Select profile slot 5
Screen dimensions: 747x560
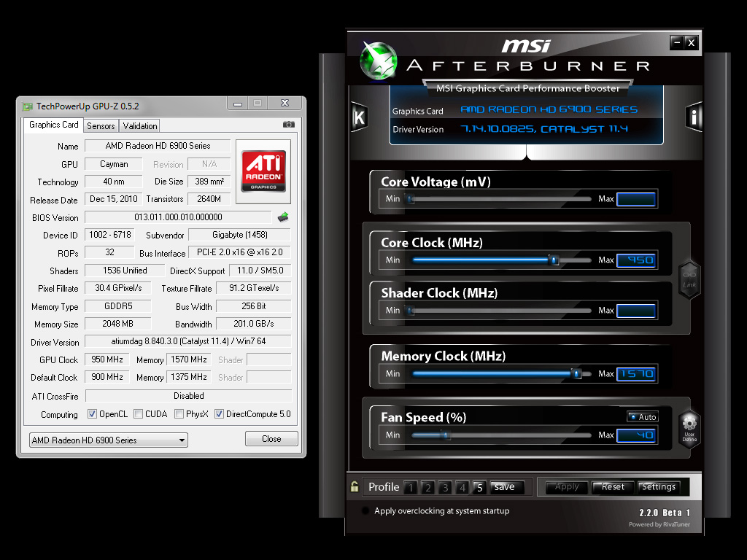click(x=480, y=488)
